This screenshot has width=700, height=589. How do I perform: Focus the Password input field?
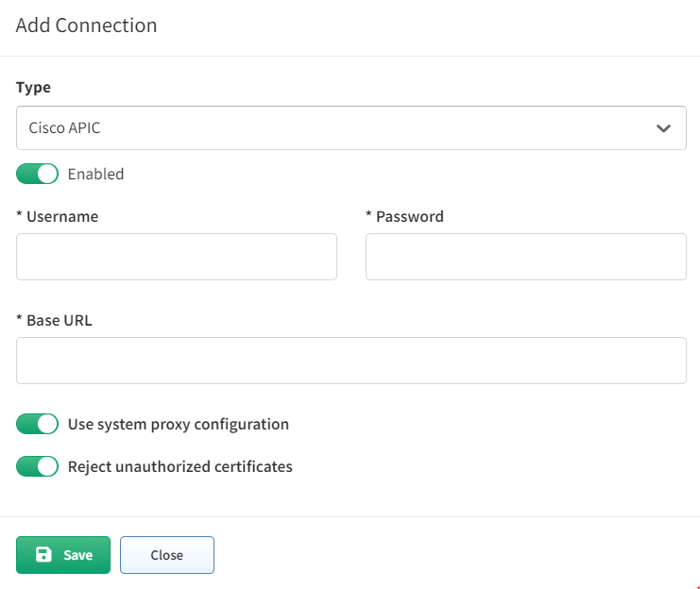(x=526, y=257)
